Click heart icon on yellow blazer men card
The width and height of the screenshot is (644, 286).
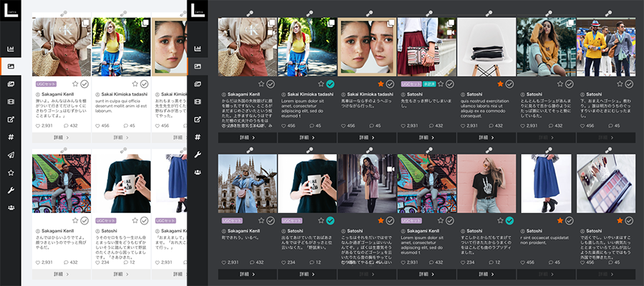pyautogui.click(x=582, y=126)
